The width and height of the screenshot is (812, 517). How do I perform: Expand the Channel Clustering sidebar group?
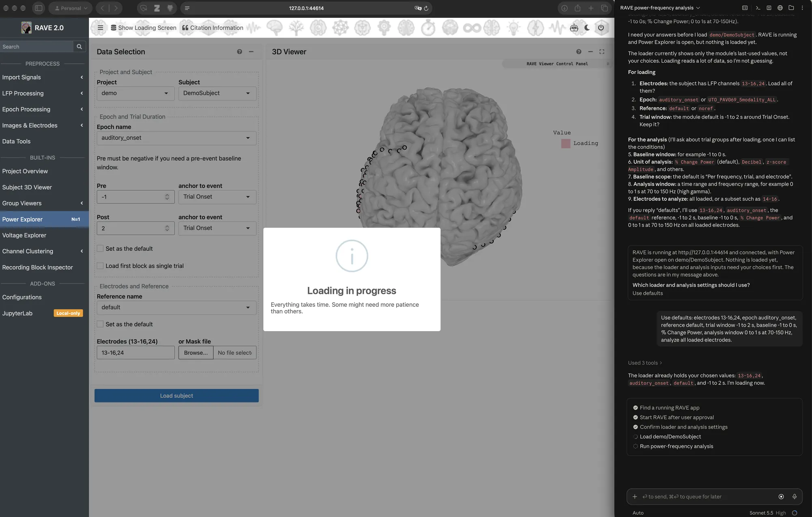(x=44, y=251)
